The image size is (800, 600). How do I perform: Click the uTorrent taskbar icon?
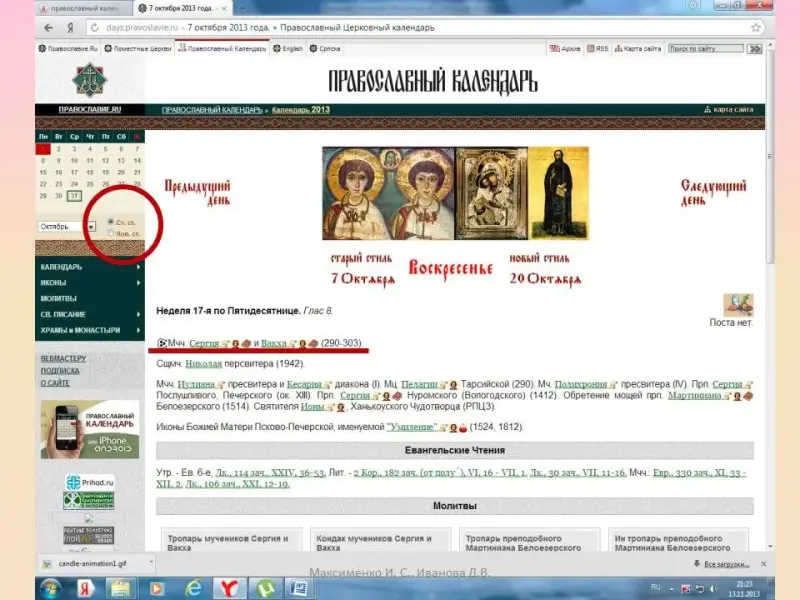264,587
